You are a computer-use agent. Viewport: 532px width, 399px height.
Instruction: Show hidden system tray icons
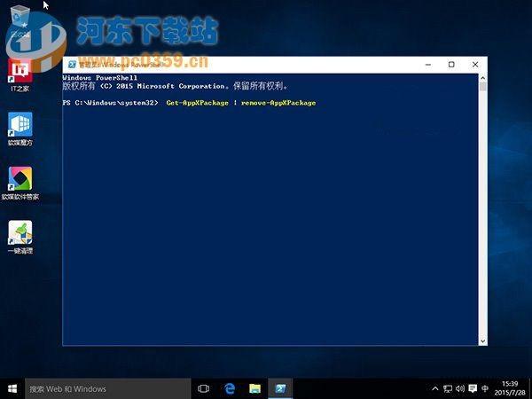(x=435, y=389)
